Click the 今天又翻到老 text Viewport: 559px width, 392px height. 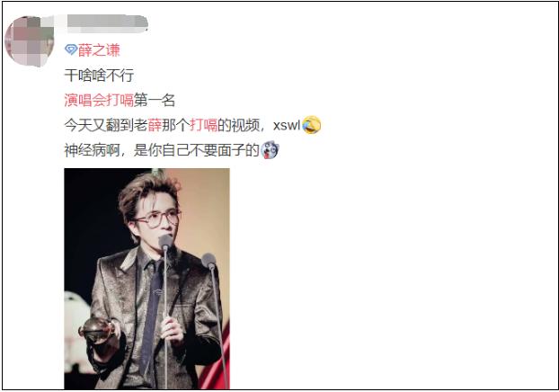(105, 125)
